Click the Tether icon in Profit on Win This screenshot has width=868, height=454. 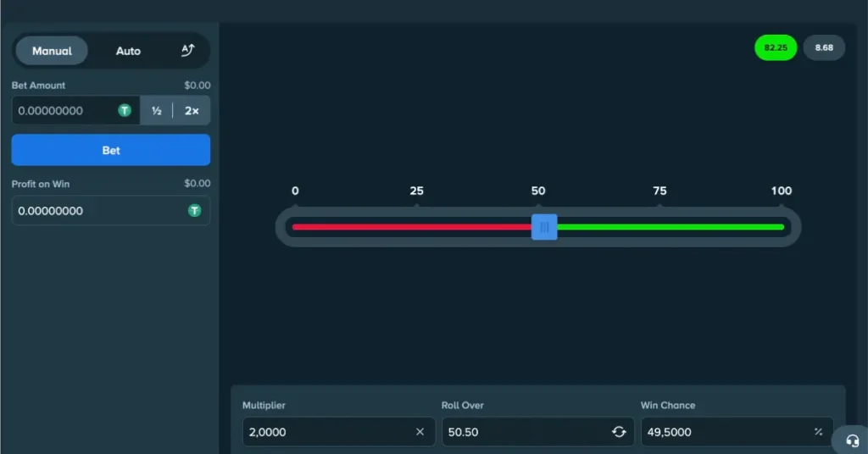tap(194, 211)
